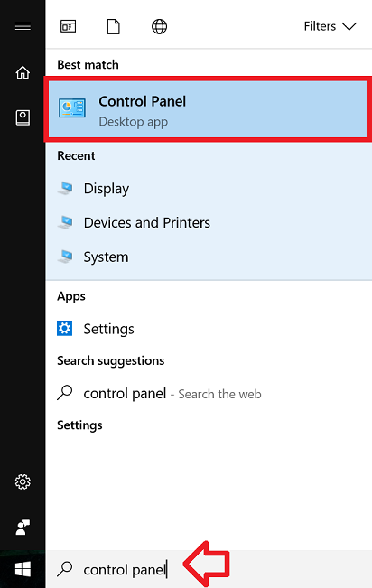The height and width of the screenshot is (588, 372).
Task: Filter results by Web globe icon
Action: click(x=160, y=26)
